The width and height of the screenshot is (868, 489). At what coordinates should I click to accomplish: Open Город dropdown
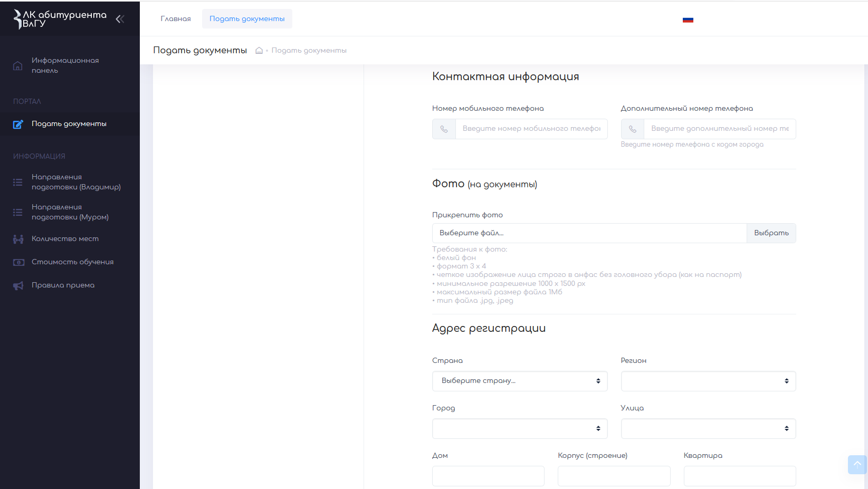point(520,428)
